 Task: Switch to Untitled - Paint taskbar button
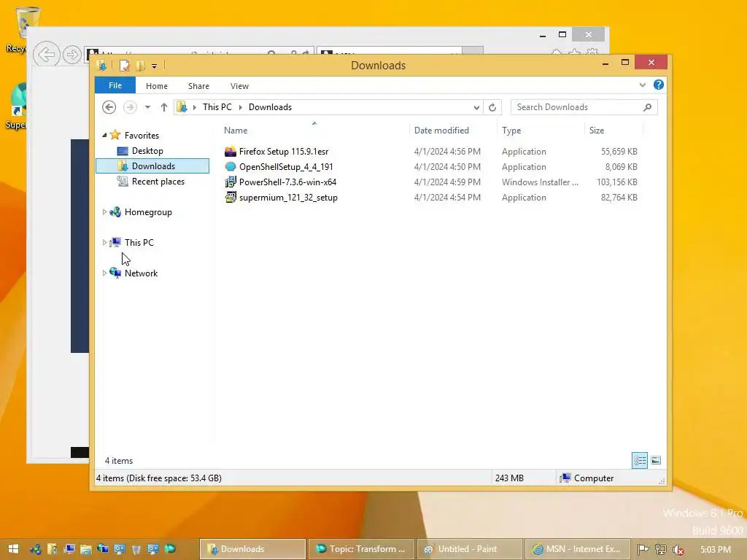pyautogui.click(x=470, y=549)
